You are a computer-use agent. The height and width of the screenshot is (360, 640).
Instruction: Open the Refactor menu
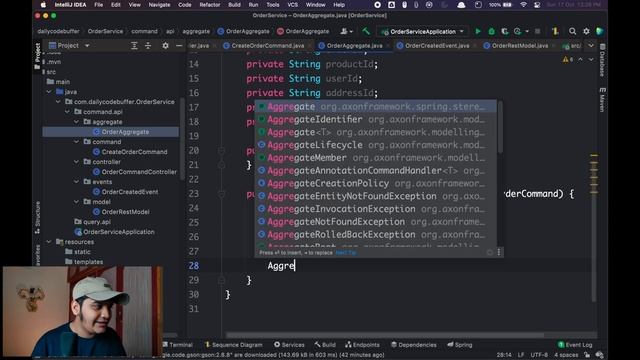click(210, 5)
